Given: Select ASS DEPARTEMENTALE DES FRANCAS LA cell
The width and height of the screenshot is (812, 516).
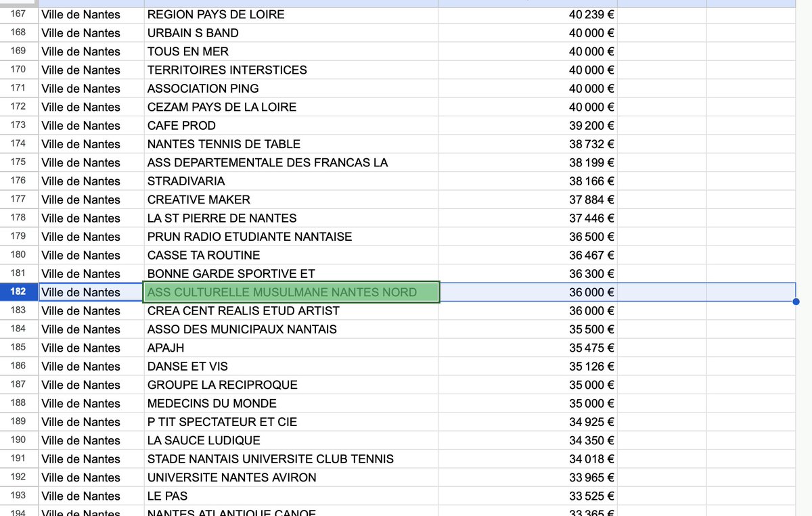Looking at the screenshot, I should tap(291, 162).
